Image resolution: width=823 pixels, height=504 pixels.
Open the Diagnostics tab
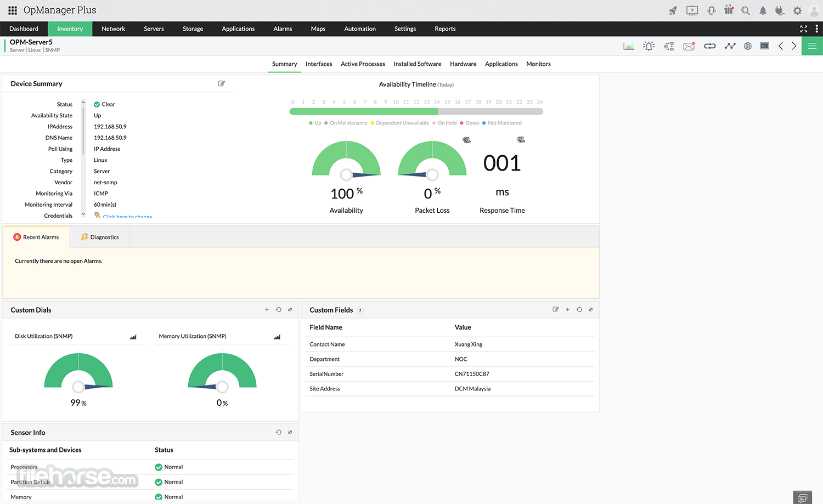pos(100,237)
